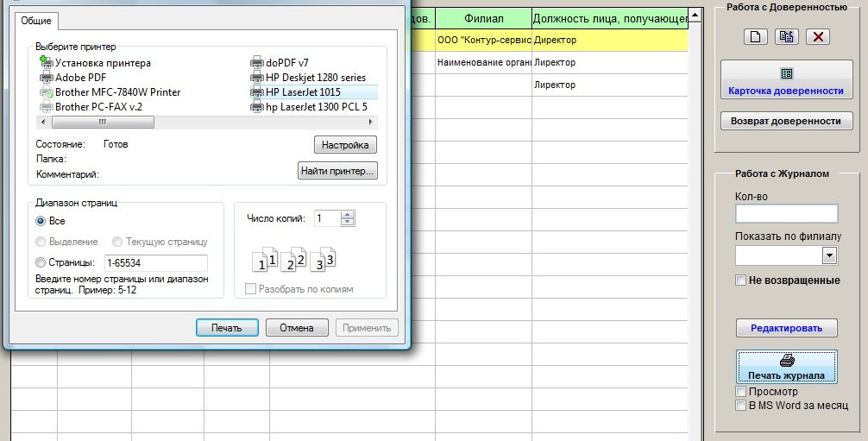
Task: Select doPDF v7 printer
Action: [x=280, y=63]
